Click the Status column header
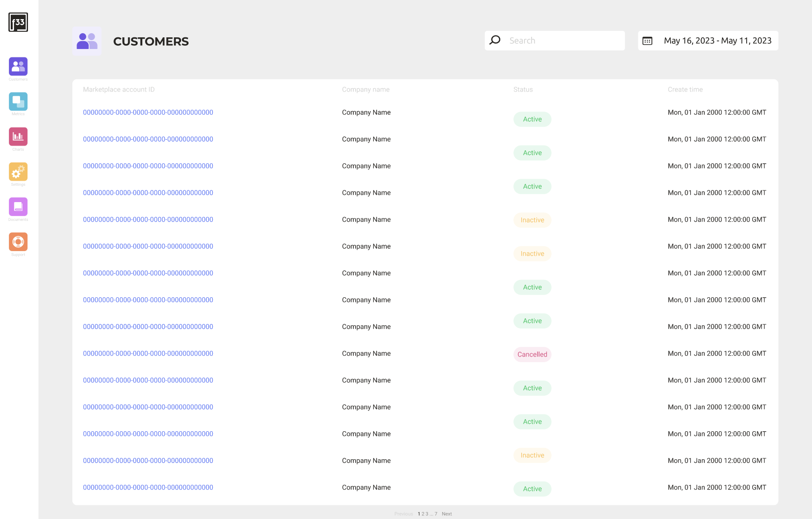 [x=523, y=90]
